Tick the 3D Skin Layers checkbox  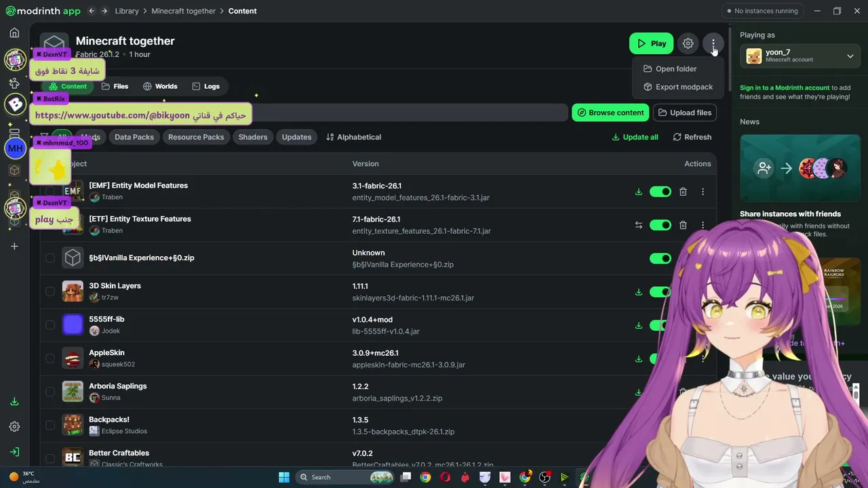point(50,291)
